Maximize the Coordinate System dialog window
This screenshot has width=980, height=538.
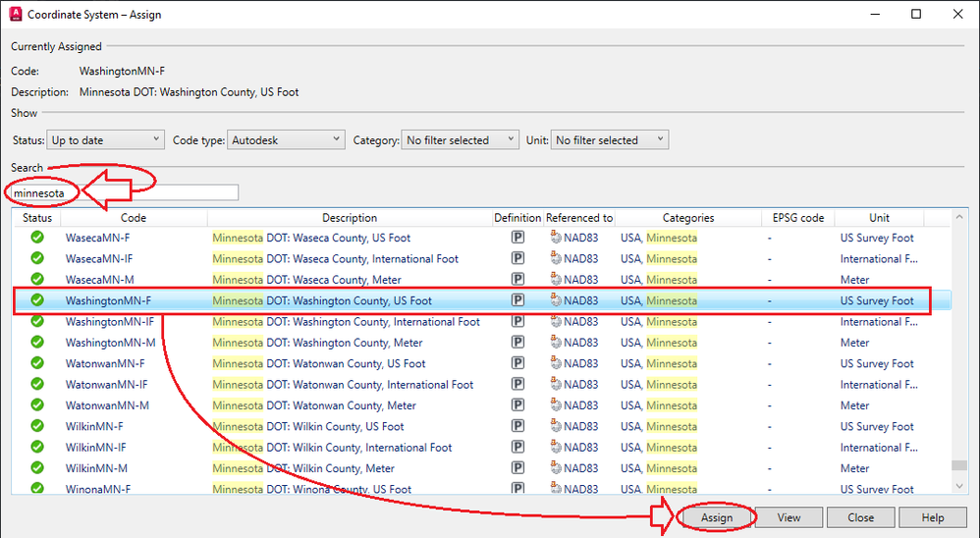point(915,14)
